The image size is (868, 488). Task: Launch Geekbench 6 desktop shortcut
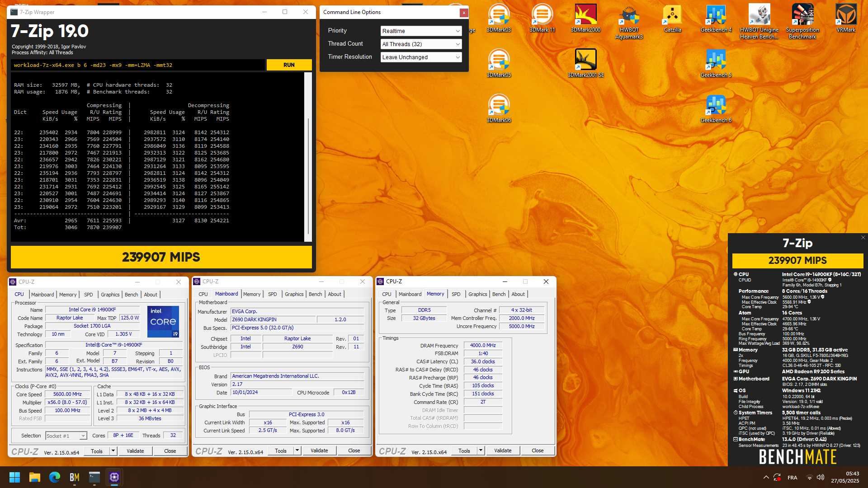coord(716,108)
